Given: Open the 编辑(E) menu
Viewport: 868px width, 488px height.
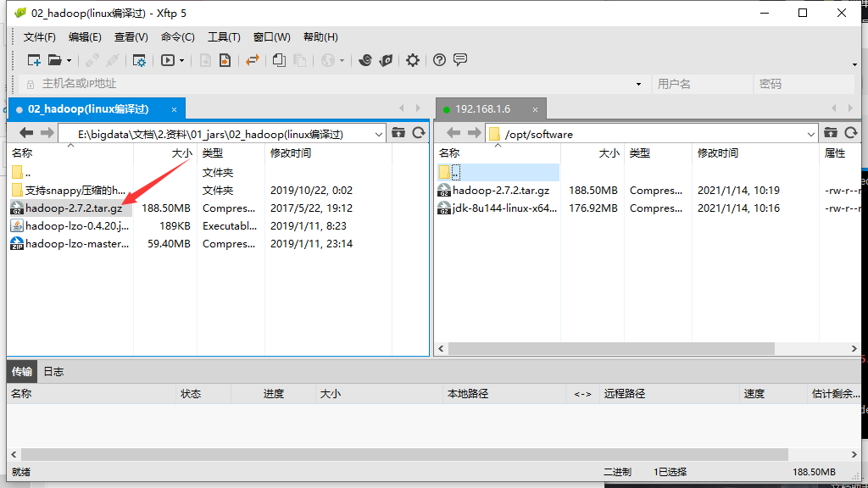Looking at the screenshot, I should (85, 37).
